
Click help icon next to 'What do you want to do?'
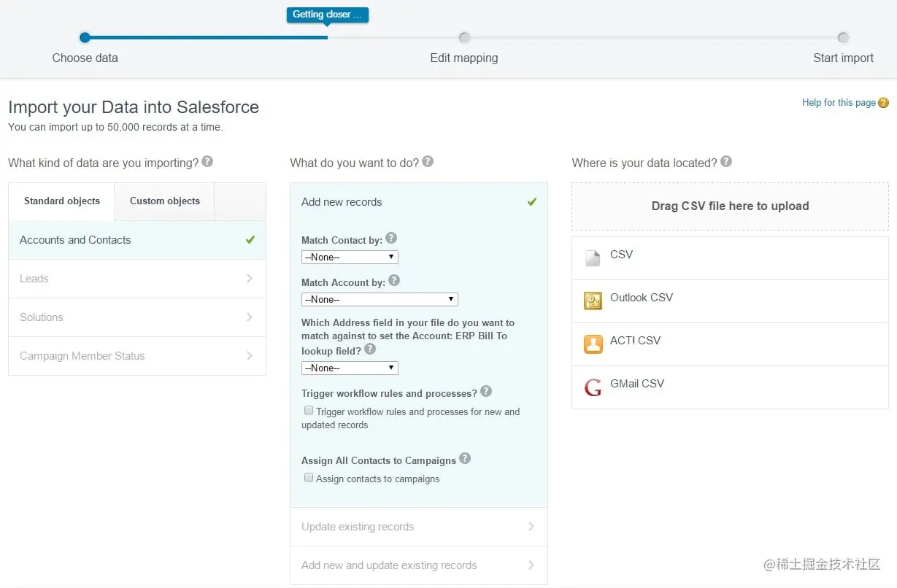click(x=428, y=161)
